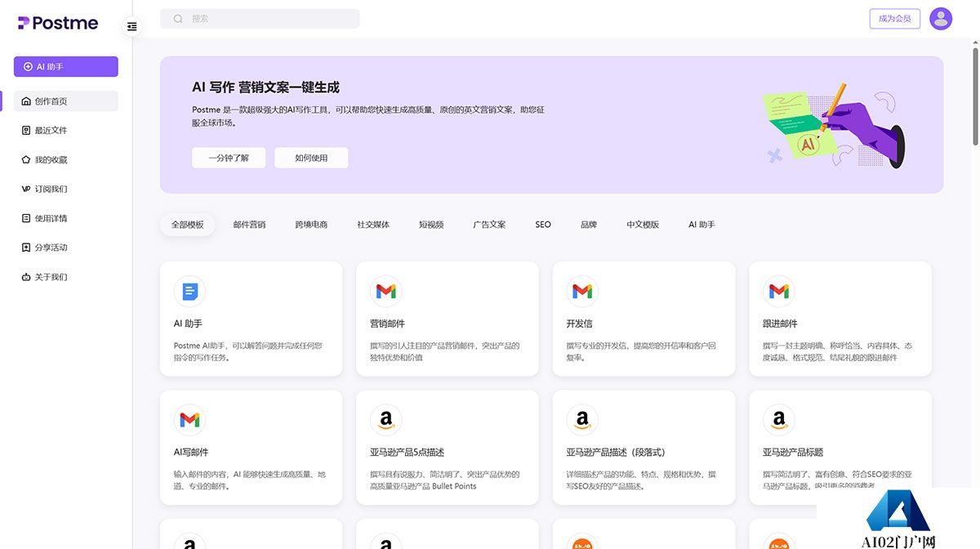Open the 亚马逊产品5点描述 template title
The height and width of the screenshot is (549, 980).
(407, 452)
